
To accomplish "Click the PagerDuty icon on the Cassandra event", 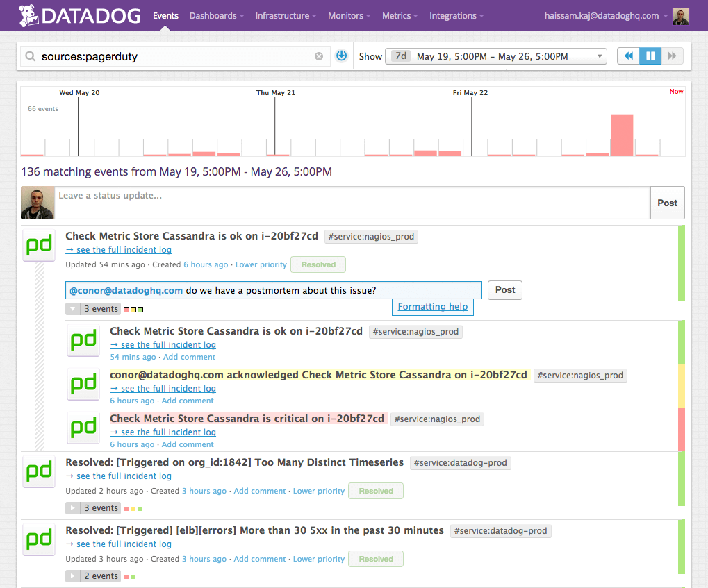I will pyautogui.click(x=38, y=245).
